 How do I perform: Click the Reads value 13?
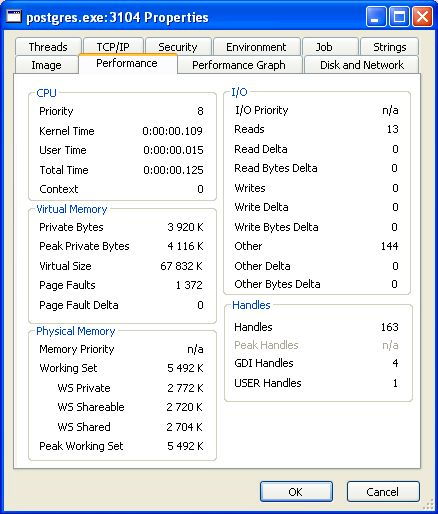392,129
